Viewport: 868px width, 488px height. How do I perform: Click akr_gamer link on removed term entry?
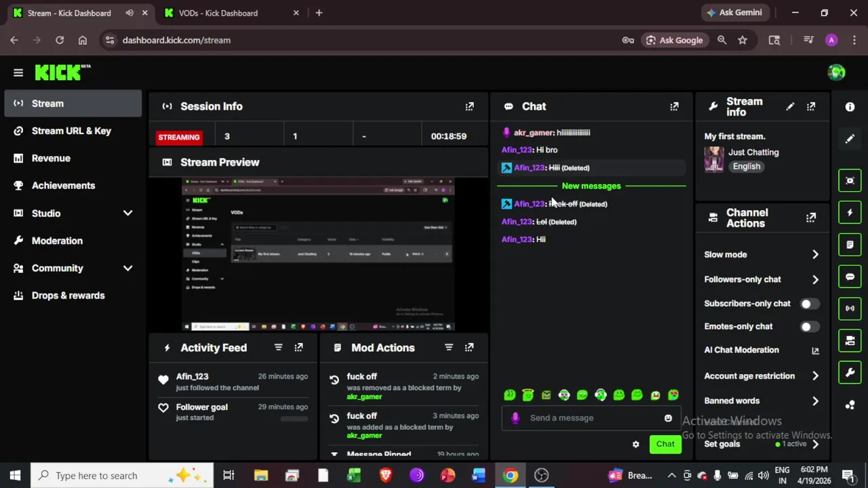pos(364,396)
